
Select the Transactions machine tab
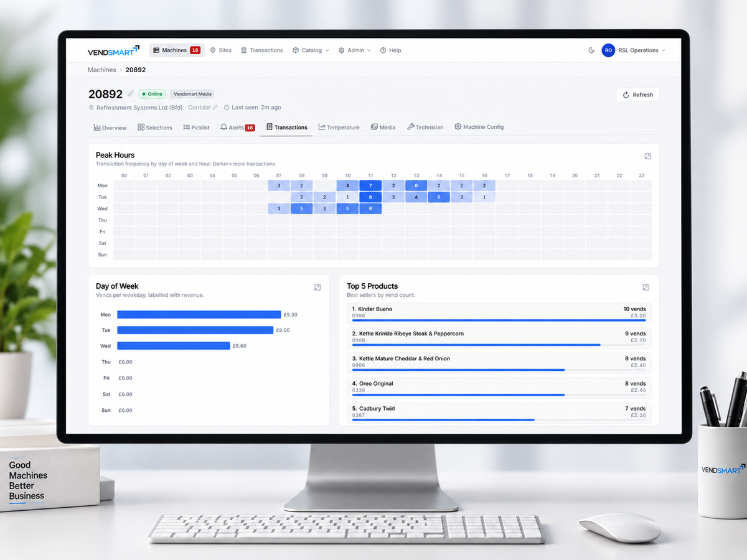click(x=287, y=127)
